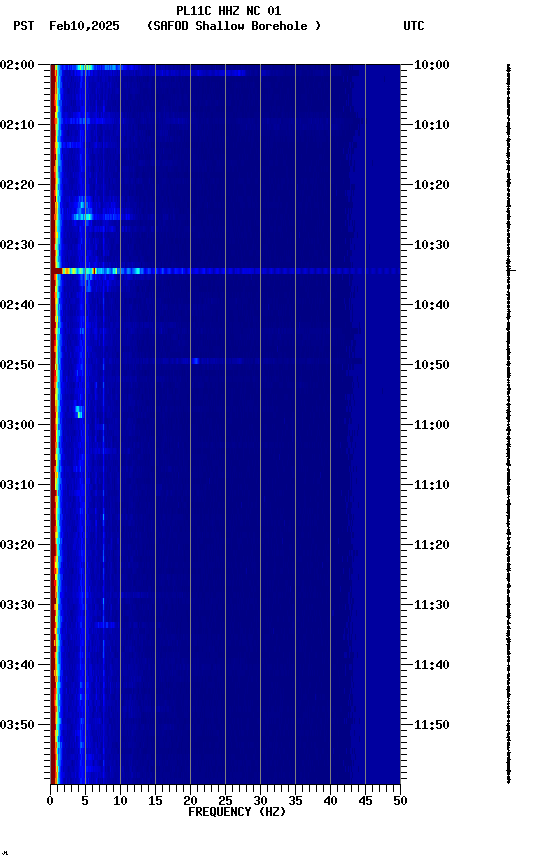Click the 'UTC' timezone label
This screenshot has height=864, width=552.
click(414, 26)
